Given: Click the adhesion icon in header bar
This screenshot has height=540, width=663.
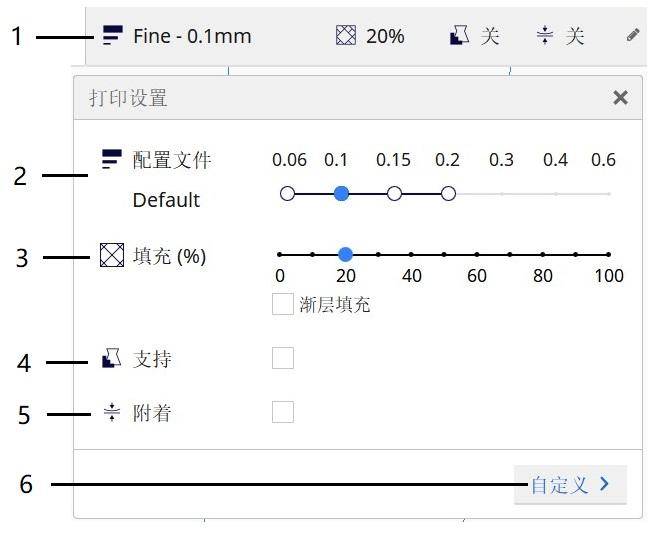Looking at the screenshot, I should (x=544, y=36).
